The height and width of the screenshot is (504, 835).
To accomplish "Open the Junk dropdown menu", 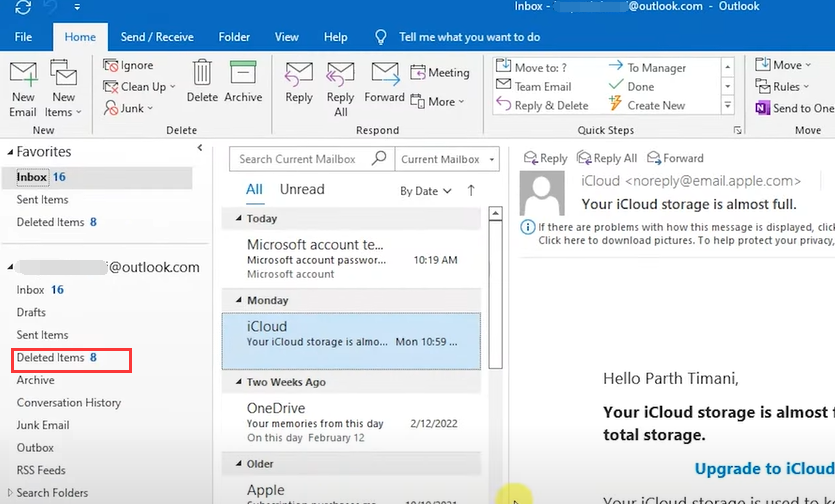I will (x=129, y=108).
